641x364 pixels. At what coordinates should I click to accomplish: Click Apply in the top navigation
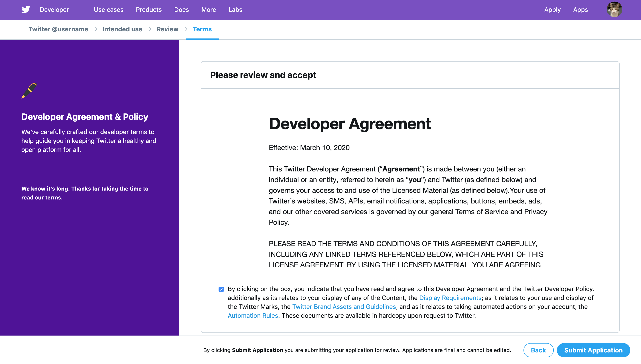pos(552,10)
